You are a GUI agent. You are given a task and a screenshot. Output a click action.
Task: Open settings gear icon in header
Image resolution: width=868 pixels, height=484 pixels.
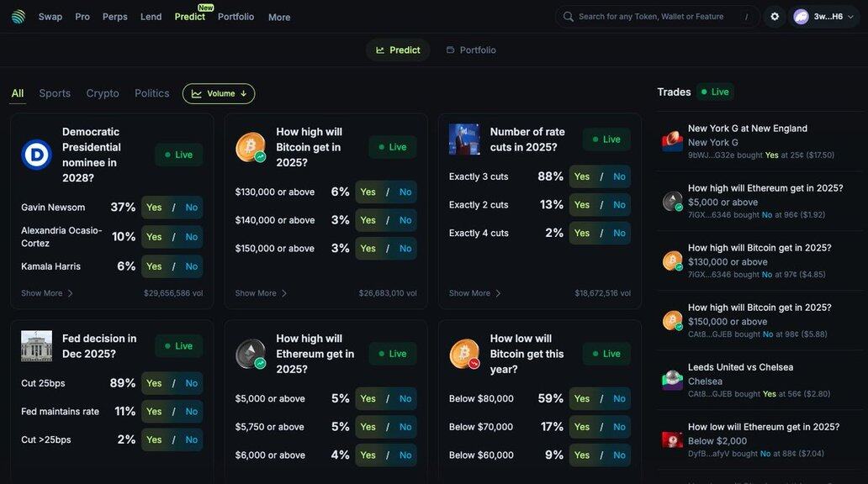775,17
